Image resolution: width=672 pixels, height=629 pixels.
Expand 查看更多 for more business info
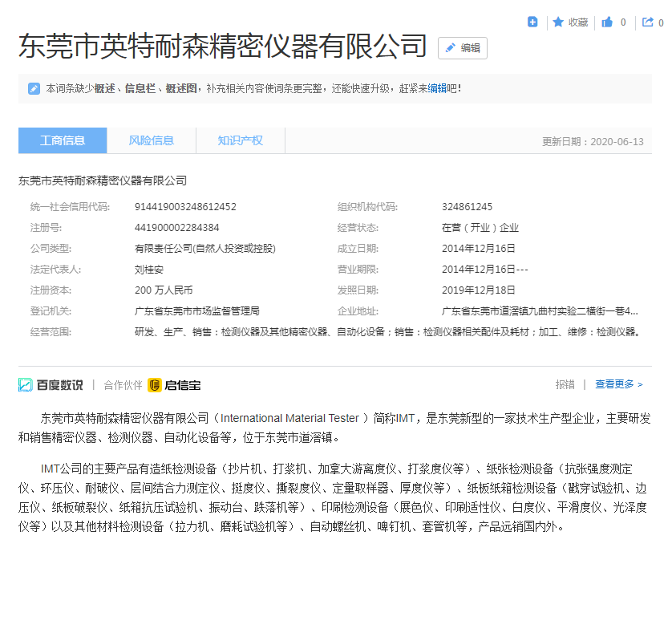tap(618, 385)
